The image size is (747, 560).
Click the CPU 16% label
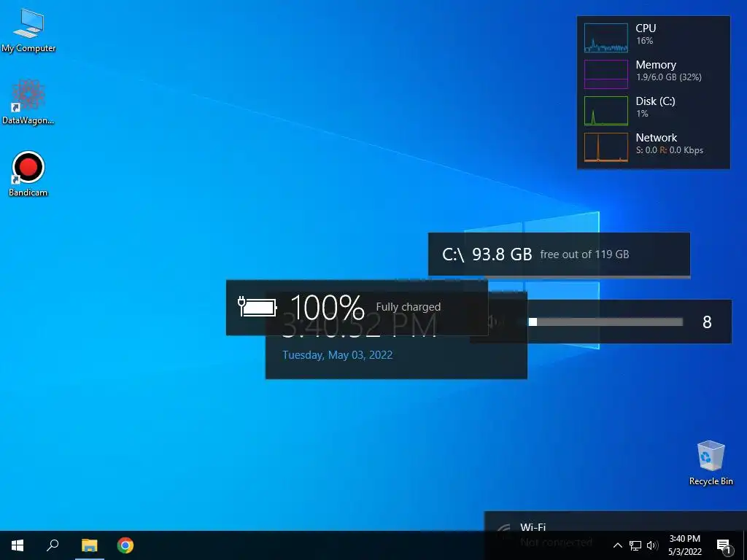[646, 34]
